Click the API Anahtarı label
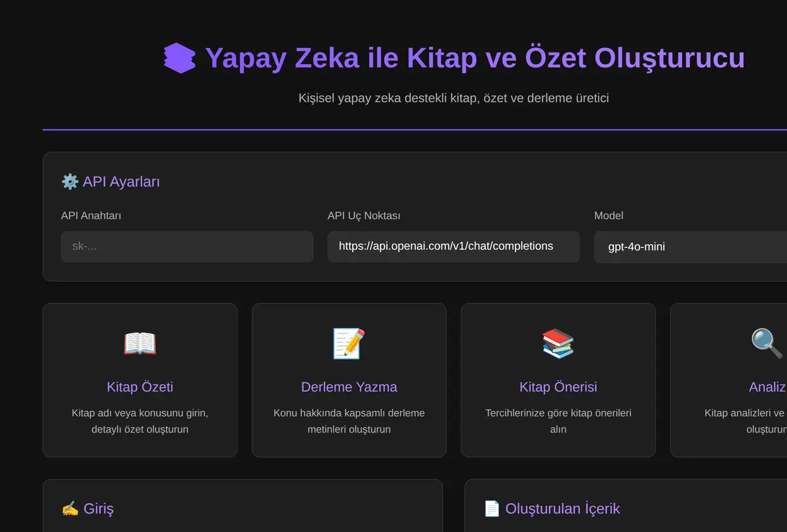The image size is (787, 532). click(x=91, y=215)
